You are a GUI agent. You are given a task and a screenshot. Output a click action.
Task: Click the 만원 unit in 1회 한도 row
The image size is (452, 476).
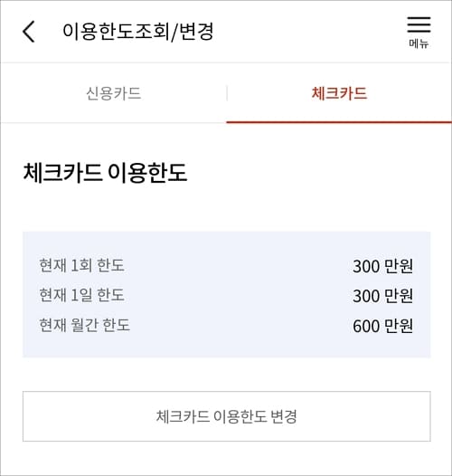coord(399,266)
